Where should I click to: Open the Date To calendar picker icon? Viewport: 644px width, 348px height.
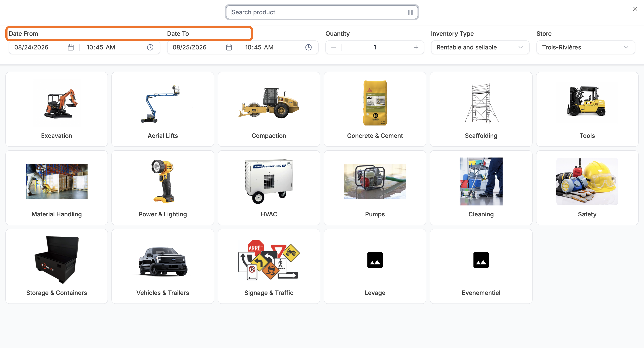point(229,47)
